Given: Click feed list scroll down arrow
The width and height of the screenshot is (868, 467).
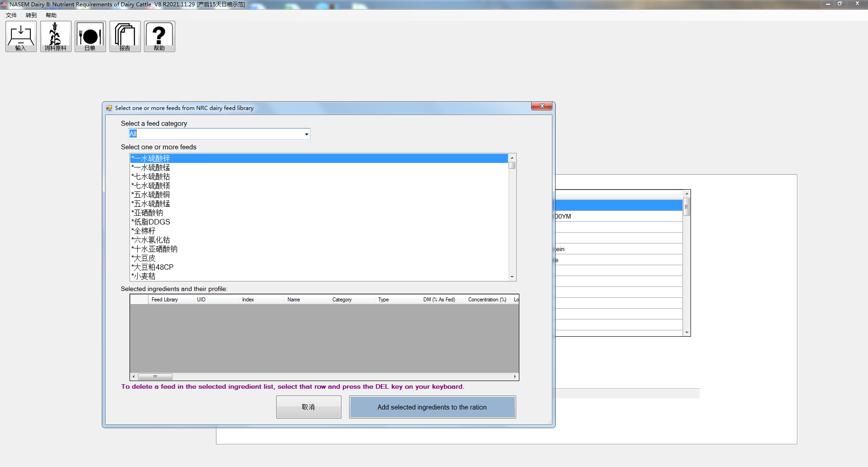Looking at the screenshot, I should click(512, 277).
